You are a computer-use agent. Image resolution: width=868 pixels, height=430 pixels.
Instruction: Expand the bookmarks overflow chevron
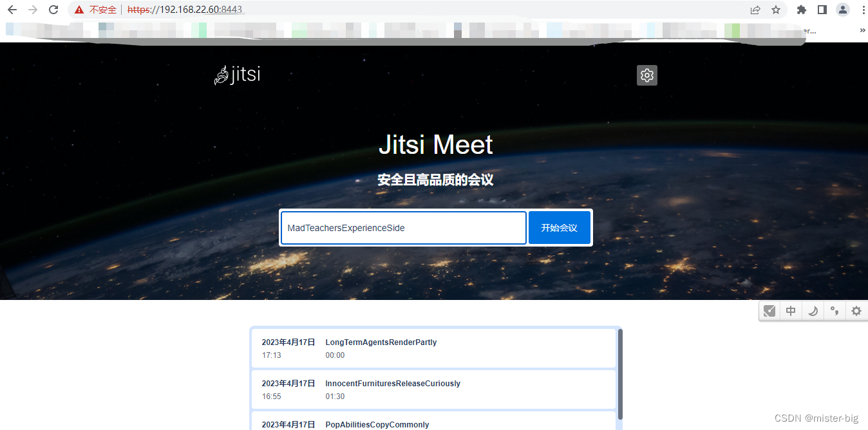(x=862, y=30)
